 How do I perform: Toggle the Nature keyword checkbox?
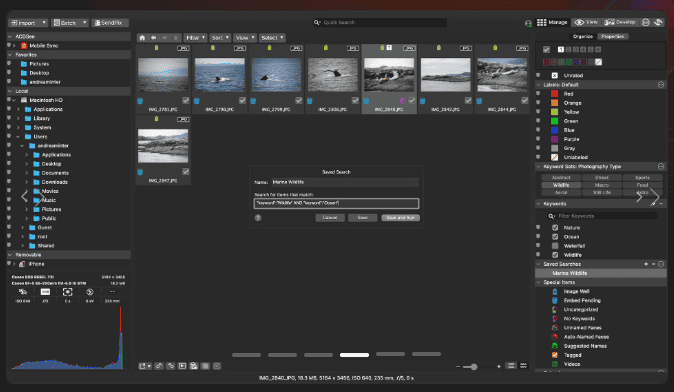[x=555, y=228]
